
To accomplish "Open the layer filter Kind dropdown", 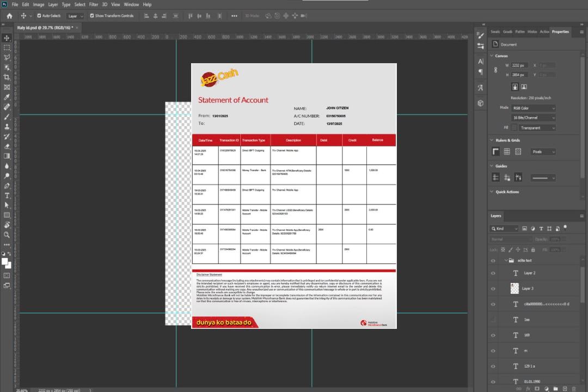I will coord(504,229).
